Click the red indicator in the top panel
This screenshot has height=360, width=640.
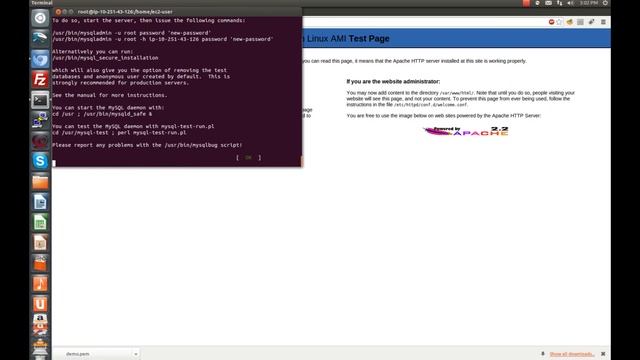(x=526, y=3)
